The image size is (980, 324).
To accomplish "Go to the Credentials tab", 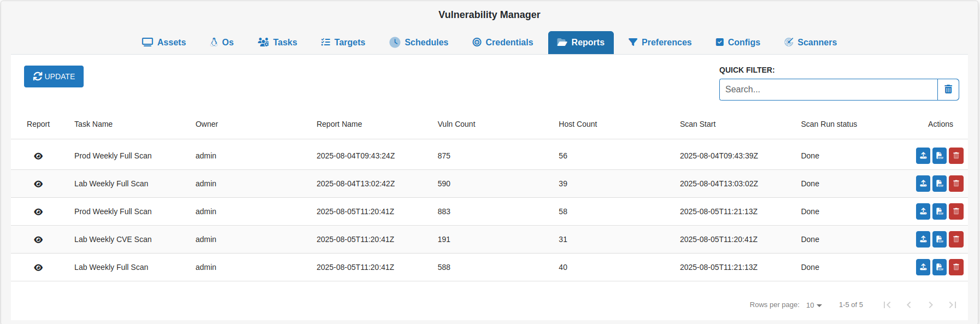I will [x=503, y=43].
